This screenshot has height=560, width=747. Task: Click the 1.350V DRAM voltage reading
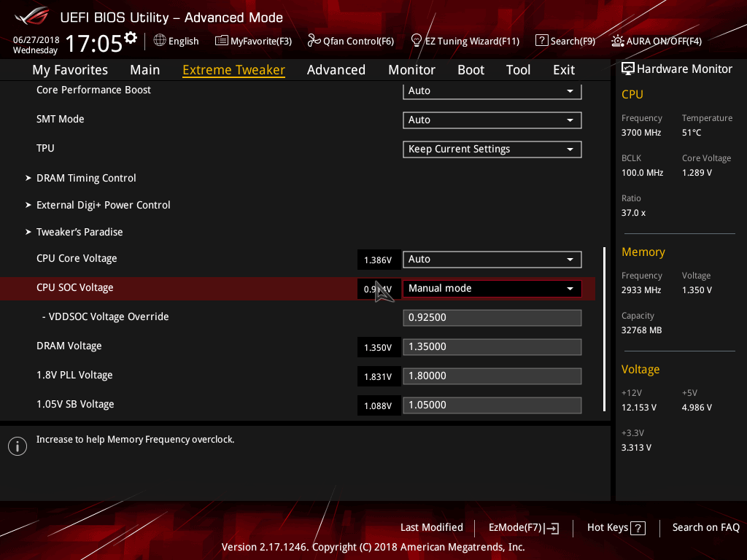[378, 348]
